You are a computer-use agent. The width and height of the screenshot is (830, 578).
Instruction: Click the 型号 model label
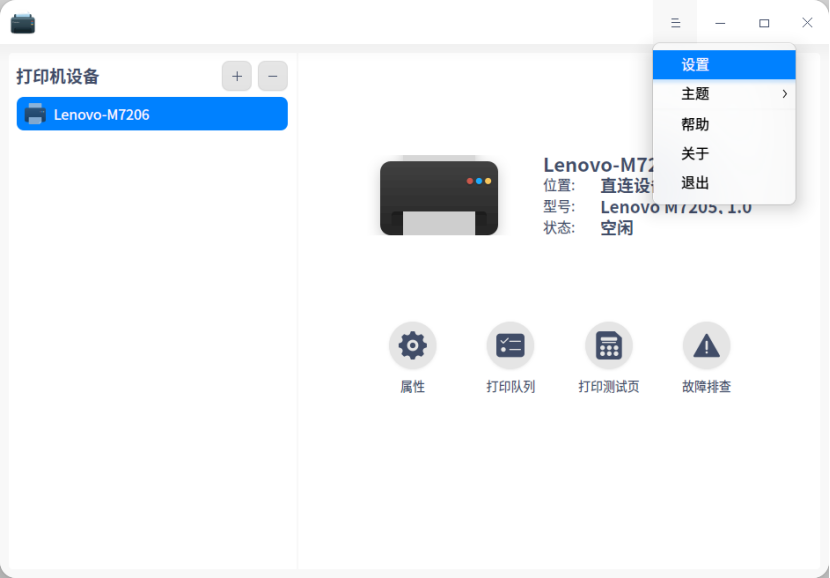[x=559, y=206]
